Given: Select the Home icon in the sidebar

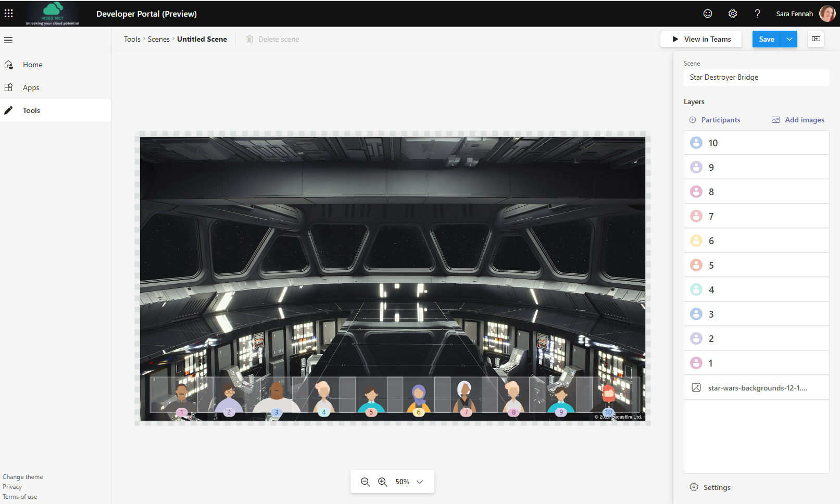Looking at the screenshot, I should [9, 64].
